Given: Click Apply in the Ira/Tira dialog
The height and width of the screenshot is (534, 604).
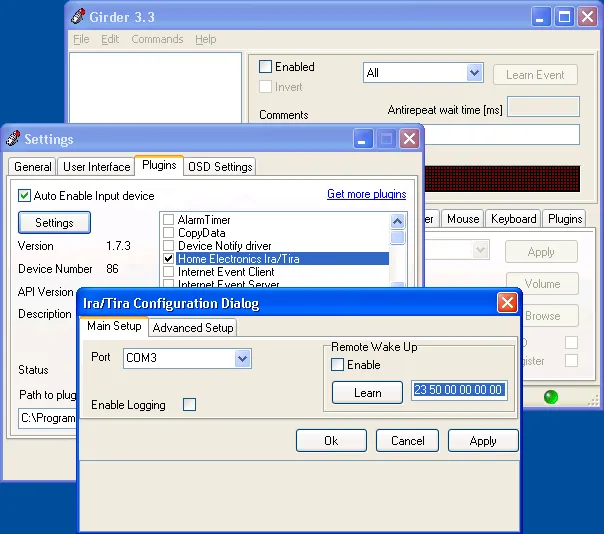Looking at the screenshot, I should pos(483,440).
